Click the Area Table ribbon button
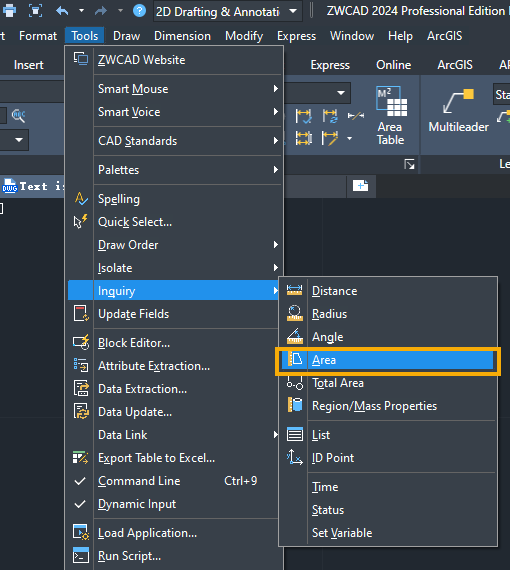 390,116
